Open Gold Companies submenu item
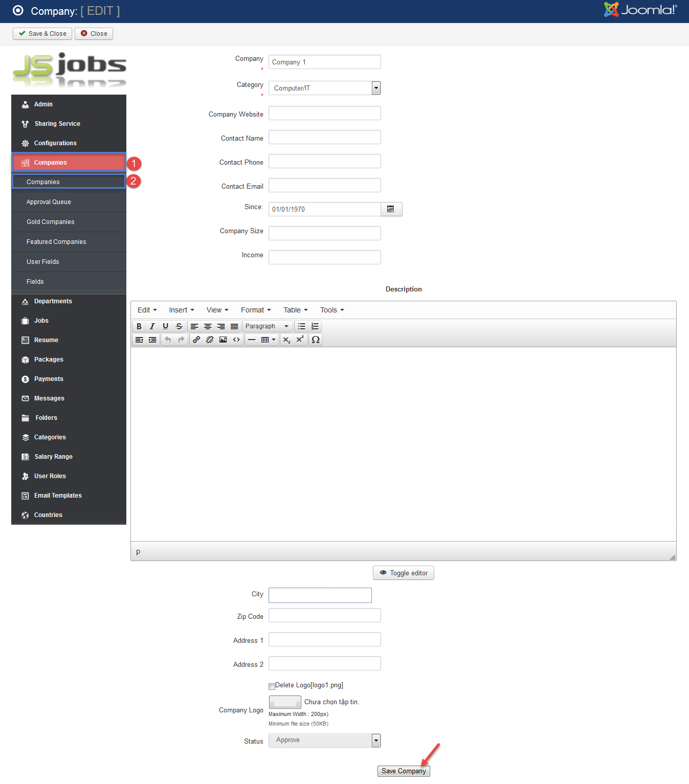689x784 pixels. (x=69, y=222)
